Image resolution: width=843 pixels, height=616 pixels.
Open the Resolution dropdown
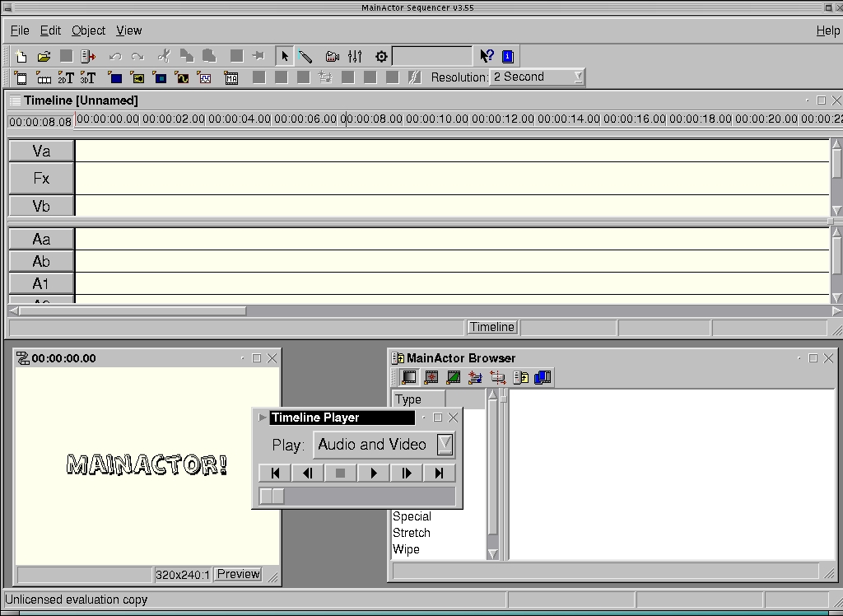click(578, 77)
